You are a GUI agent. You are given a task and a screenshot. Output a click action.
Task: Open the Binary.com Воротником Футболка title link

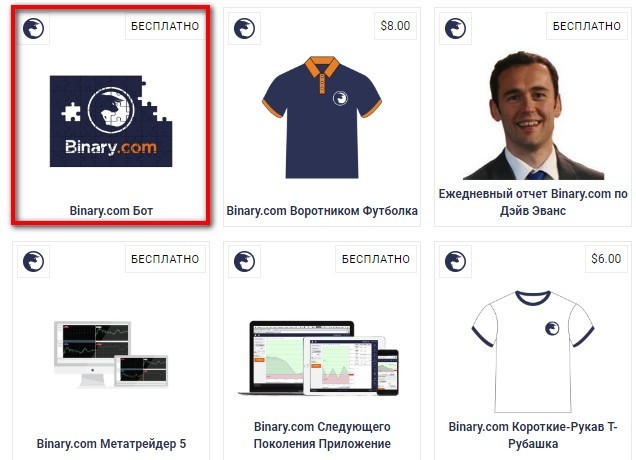[x=322, y=211]
